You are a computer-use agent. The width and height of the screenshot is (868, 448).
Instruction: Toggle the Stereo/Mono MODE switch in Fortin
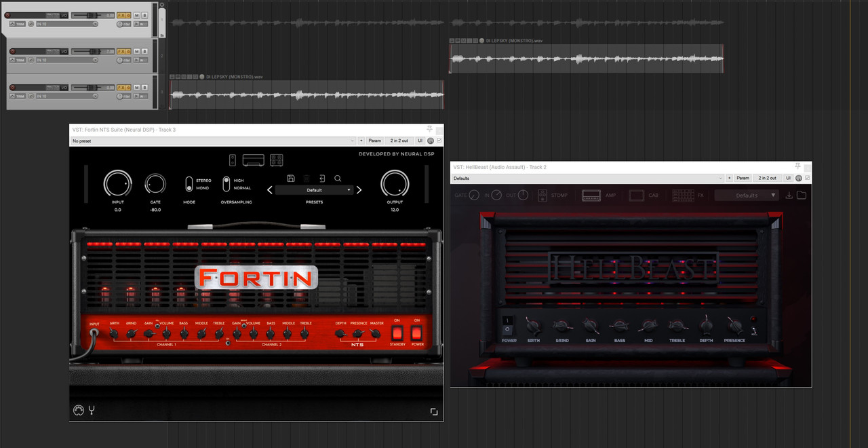pyautogui.click(x=189, y=184)
